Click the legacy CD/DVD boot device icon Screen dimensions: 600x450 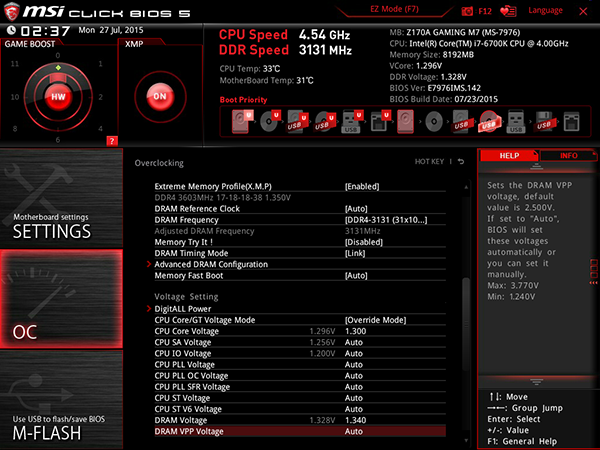434,122
